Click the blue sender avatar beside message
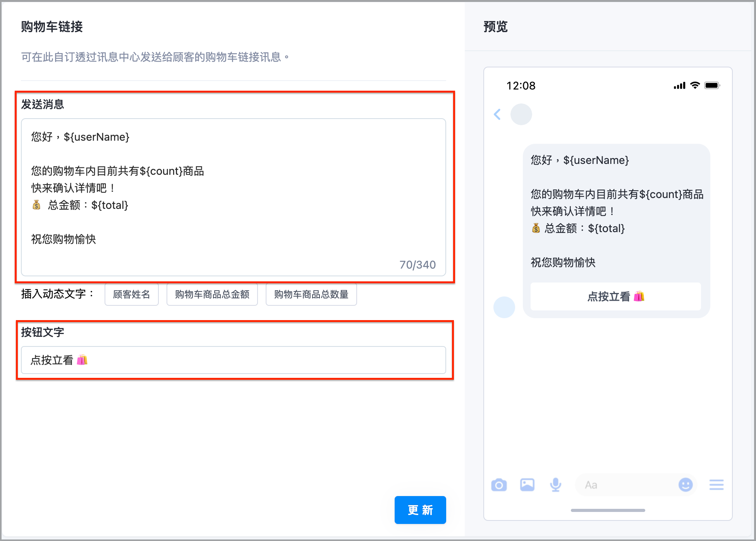This screenshot has width=756, height=541. point(504,307)
